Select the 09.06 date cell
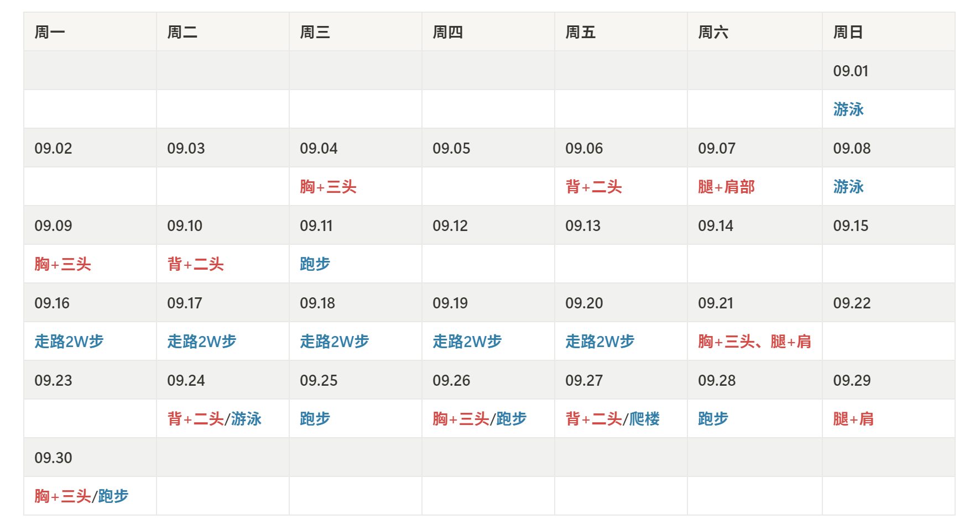The width and height of the screenshot is (980, 530). pyautogui.click(x=621, y=148)
